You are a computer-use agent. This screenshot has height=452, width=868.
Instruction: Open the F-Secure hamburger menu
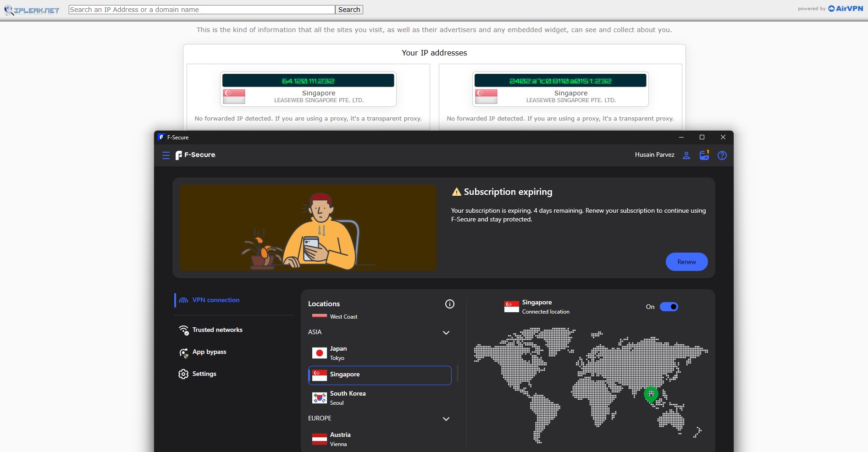point(166,155)
